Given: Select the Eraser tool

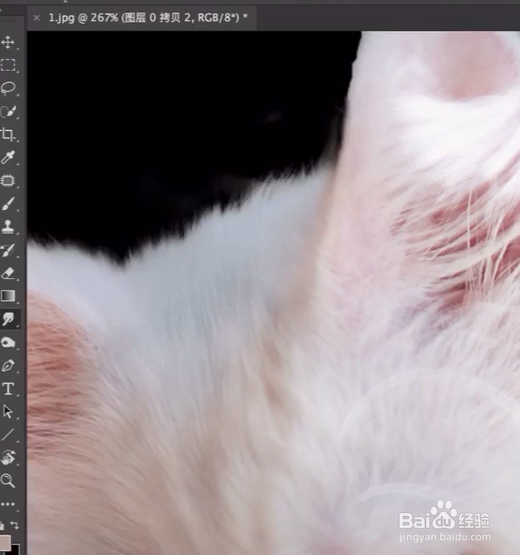Looking at the screenshot, I should coord(8,273).
